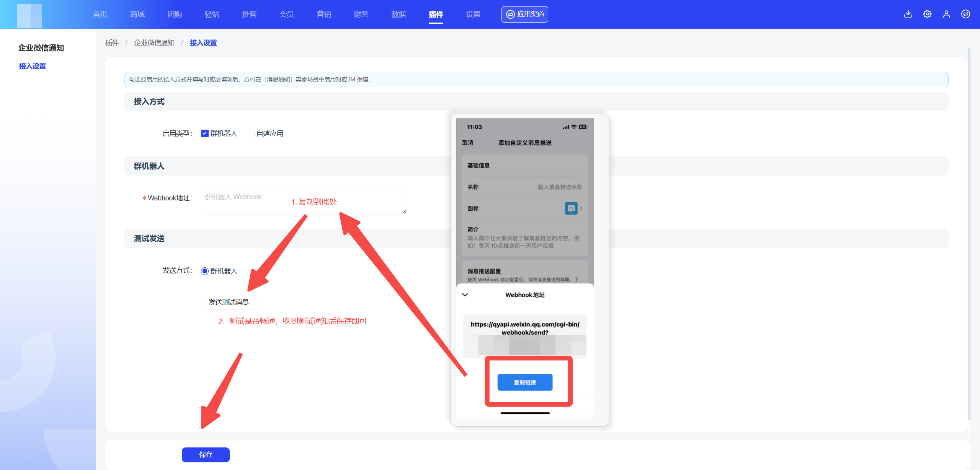Focus the Webhook地址 input field
Image resolution: width=980 pixels, height=470 pixels.
pos(304,202)
